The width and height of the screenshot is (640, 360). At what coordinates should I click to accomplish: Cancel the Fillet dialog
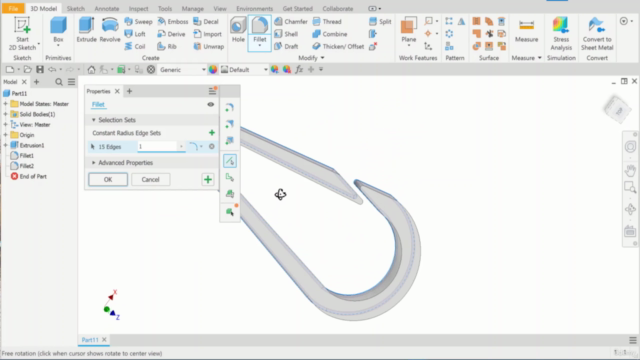[150, 180]
